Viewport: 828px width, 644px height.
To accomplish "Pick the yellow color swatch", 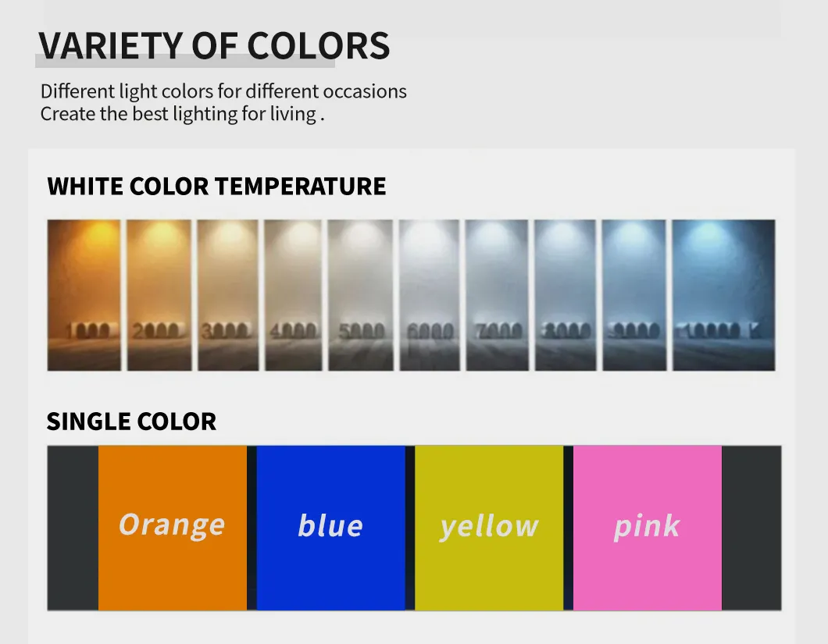I will [489, 528].
